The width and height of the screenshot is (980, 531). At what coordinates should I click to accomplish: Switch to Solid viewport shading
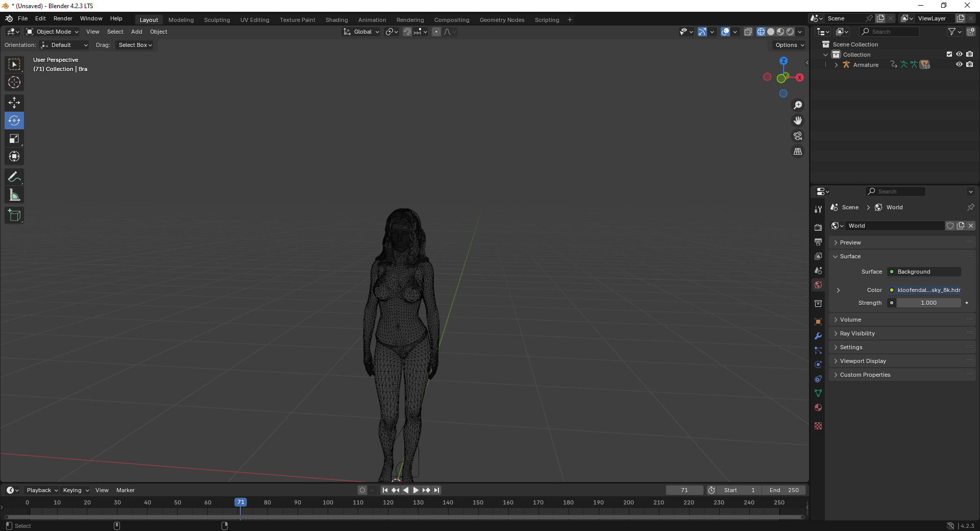click(771, 32)
